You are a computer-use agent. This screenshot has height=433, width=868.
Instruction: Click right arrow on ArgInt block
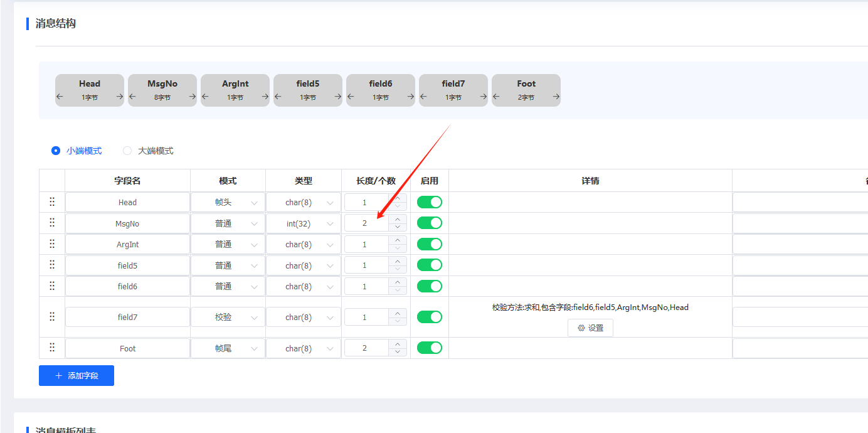(265, 97)
